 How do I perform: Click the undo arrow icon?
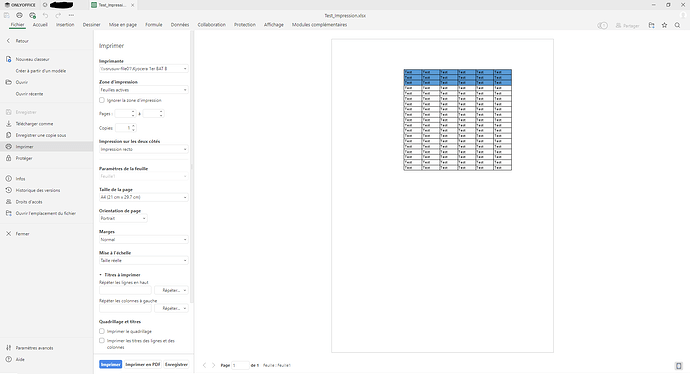tap(45, 15)
